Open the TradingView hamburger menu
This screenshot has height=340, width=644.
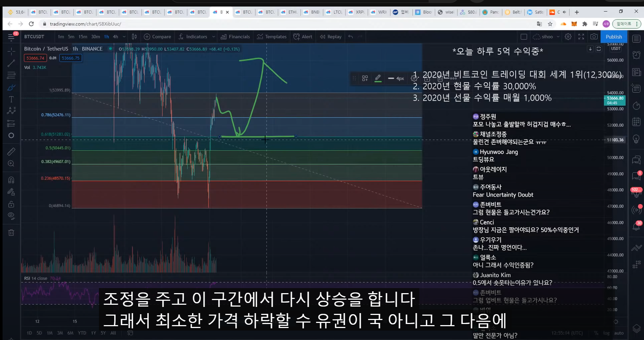[x=11, y=37]
